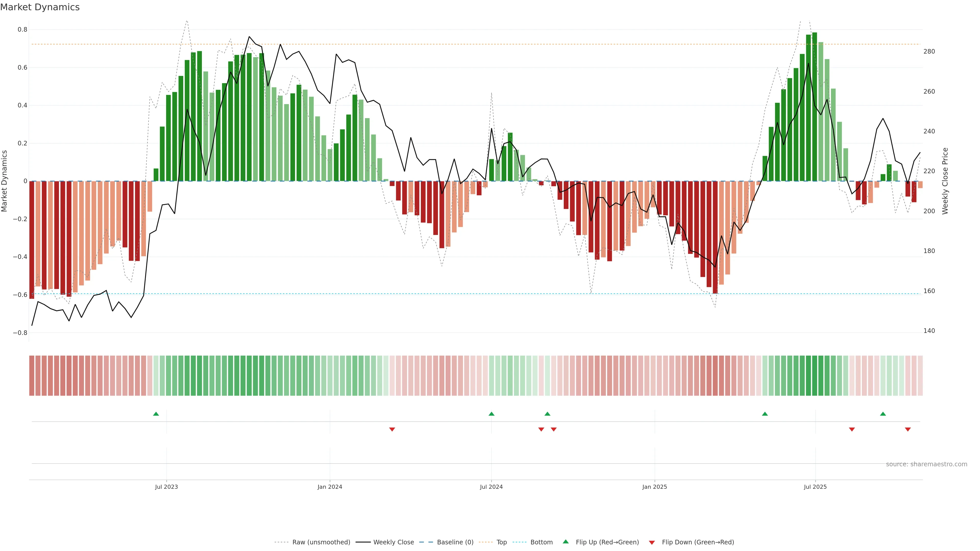The image size is (980, 551).
Task: Click the first green flip-up triangle marker
Action: click(x=156, y=414)
